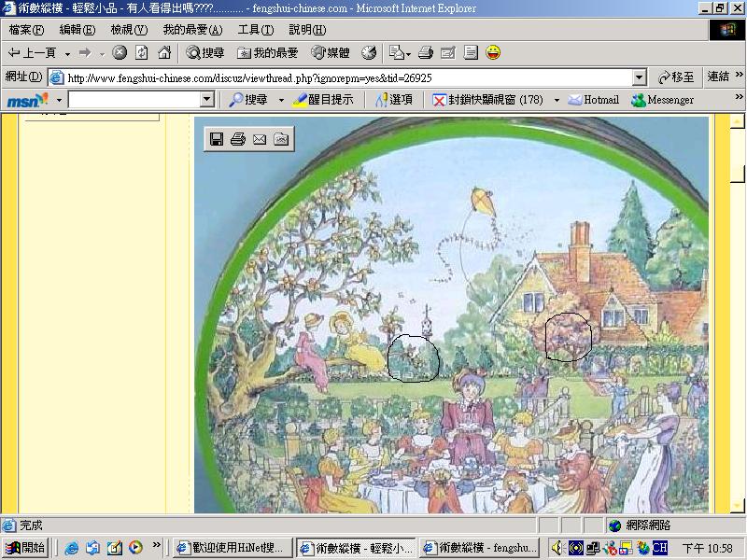Open the 檢視(V) menu

(x=129, y=30)
